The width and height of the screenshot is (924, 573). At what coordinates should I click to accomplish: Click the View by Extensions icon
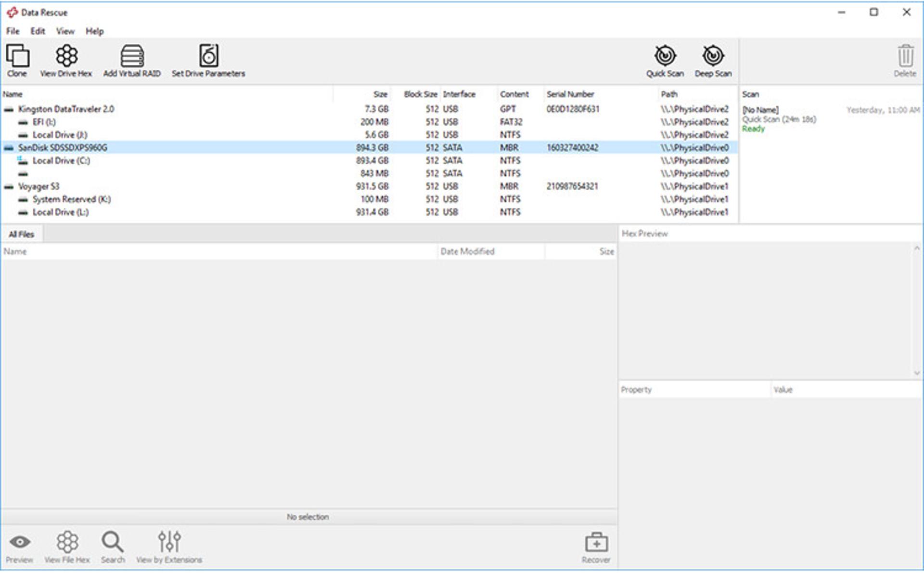[169, 542]
